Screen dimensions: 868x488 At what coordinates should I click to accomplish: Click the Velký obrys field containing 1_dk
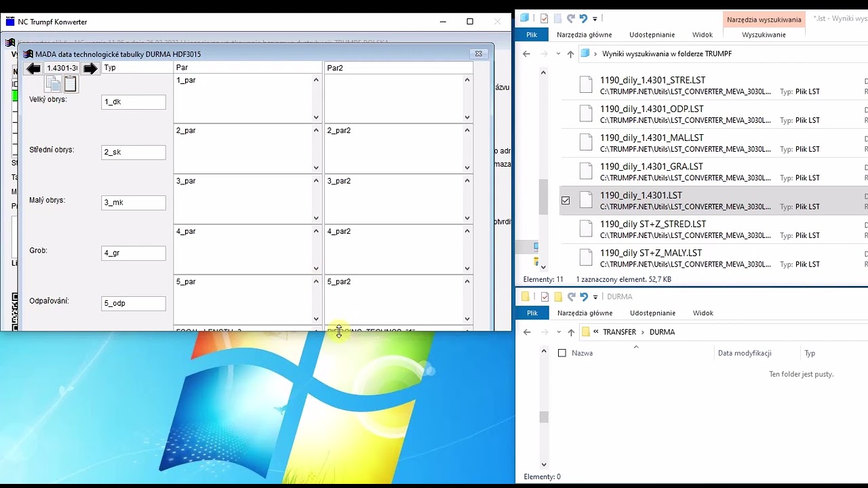(134, 102)
